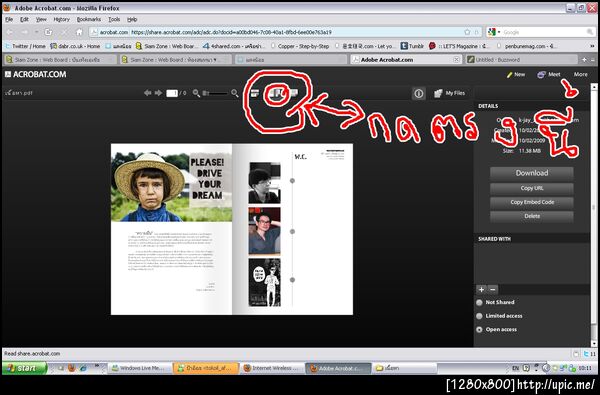Screen dimensions: 600x395
Task: Go to next page arrow in Acrobat viewer
Action: pyautogui.click(x=158, y=93)
